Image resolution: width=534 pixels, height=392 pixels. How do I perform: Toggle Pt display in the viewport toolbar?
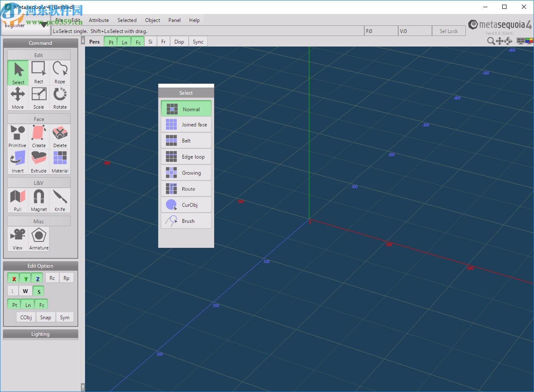[x=111, y=42]
